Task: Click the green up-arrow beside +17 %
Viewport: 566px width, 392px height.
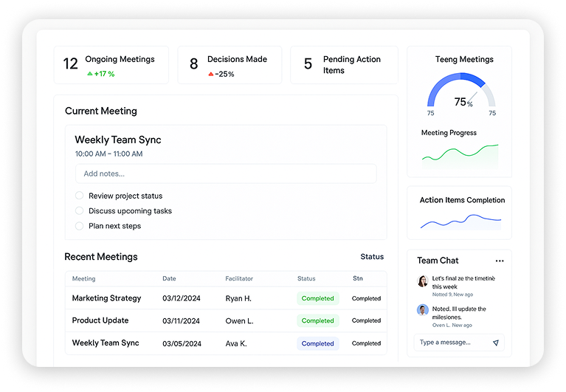Action: [90, 74]
